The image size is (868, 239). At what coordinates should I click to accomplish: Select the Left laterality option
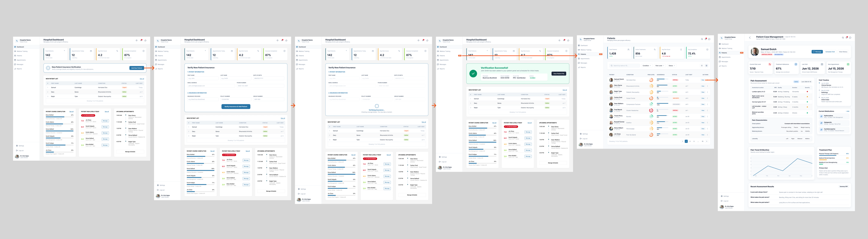click(x=787, y=138)
